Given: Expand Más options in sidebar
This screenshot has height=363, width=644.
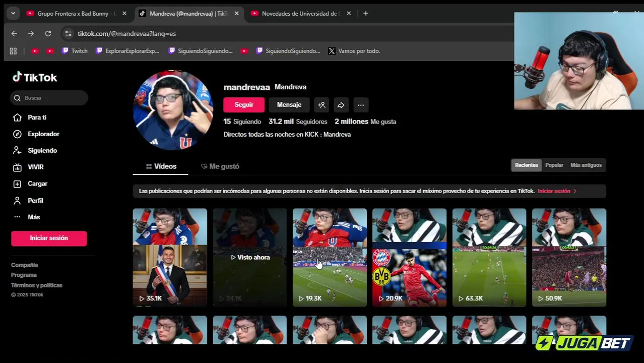Looking at the screenshot, I should [27, 217].
